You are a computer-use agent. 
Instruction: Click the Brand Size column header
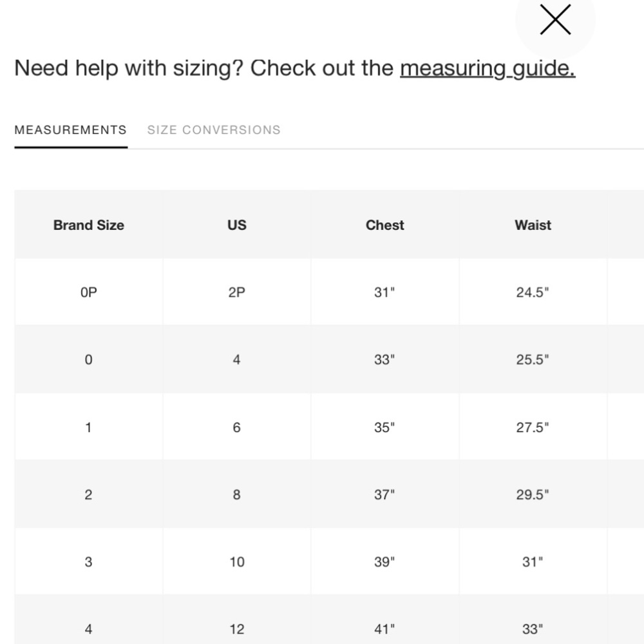coord(89,225)
